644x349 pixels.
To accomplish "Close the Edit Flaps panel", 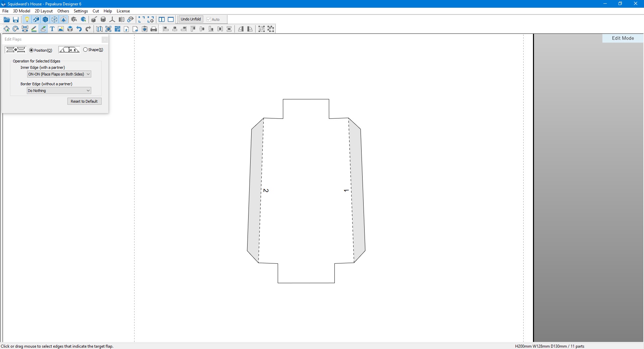I will 105,40.
